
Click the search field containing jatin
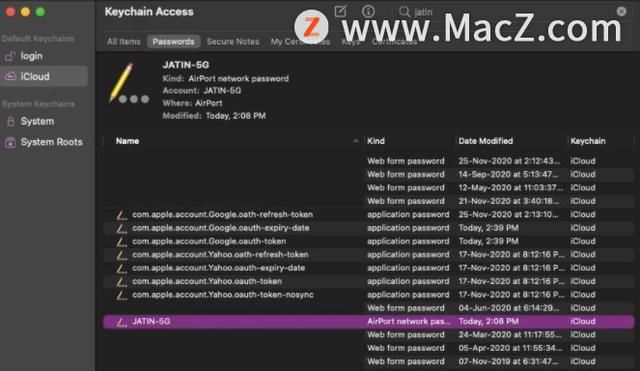point(512,12)
